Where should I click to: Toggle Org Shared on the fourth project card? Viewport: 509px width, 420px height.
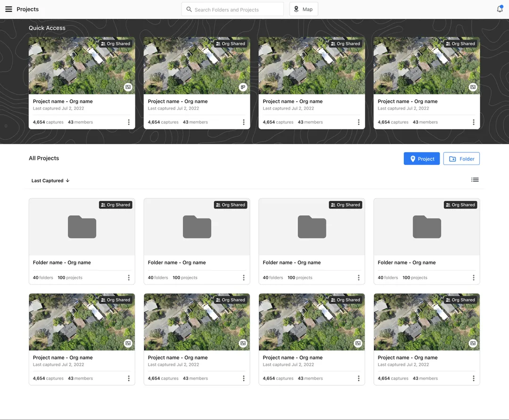point(460,299)
